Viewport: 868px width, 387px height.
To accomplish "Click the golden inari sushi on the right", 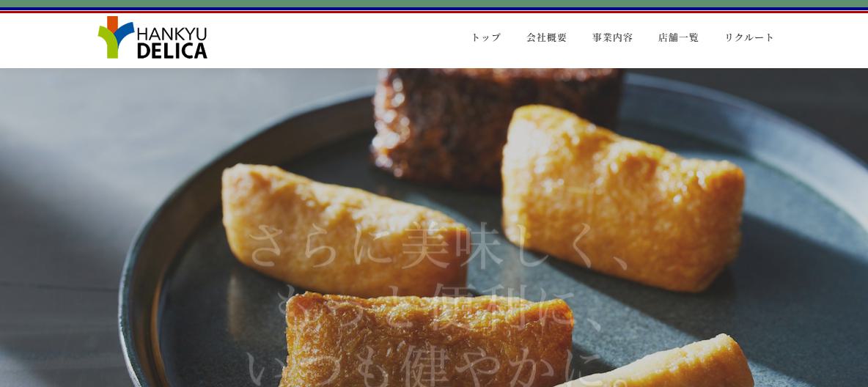I will (x=622, y=198).
